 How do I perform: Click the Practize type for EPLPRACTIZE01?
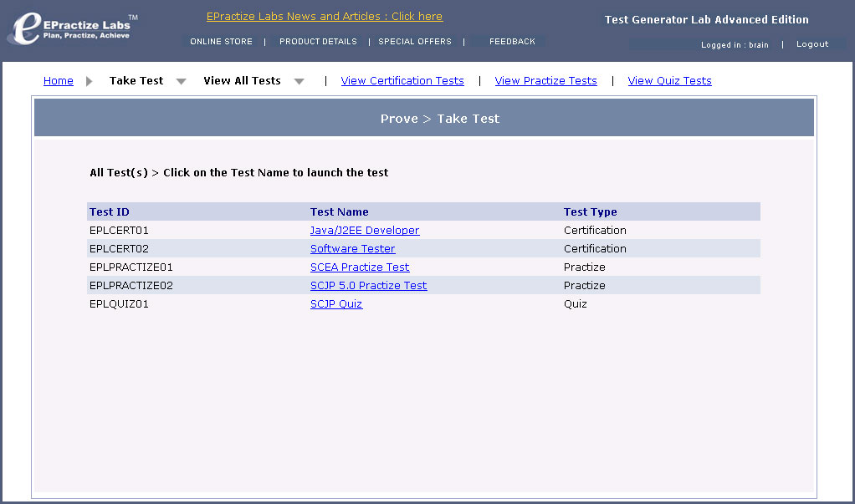tap(585, 267)
